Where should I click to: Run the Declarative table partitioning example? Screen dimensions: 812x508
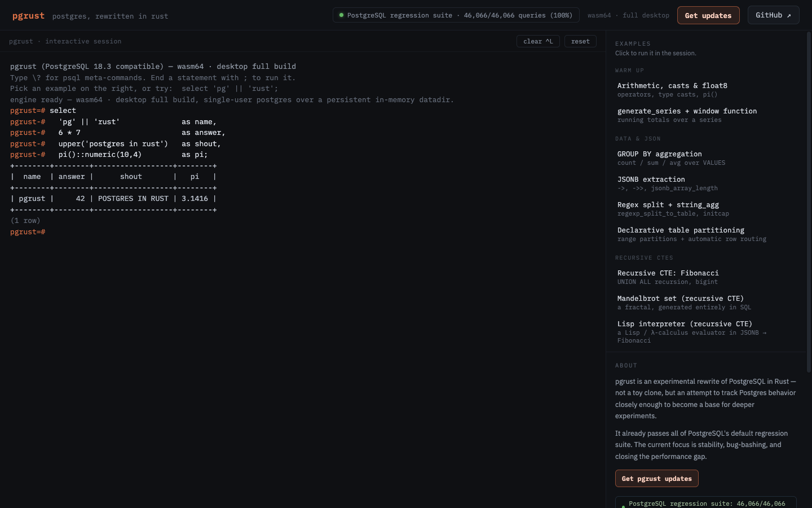[x=705, y=234]
